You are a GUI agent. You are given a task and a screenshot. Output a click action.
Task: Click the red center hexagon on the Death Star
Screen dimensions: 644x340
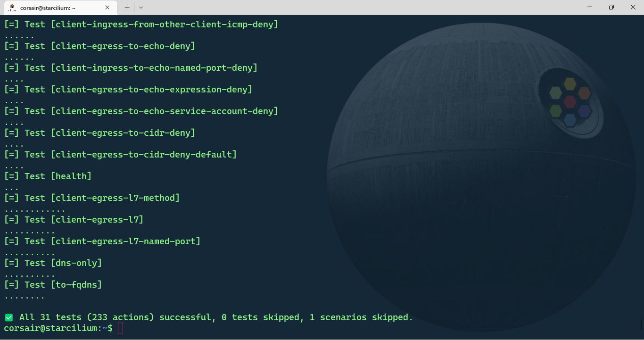tap(570, 101)
